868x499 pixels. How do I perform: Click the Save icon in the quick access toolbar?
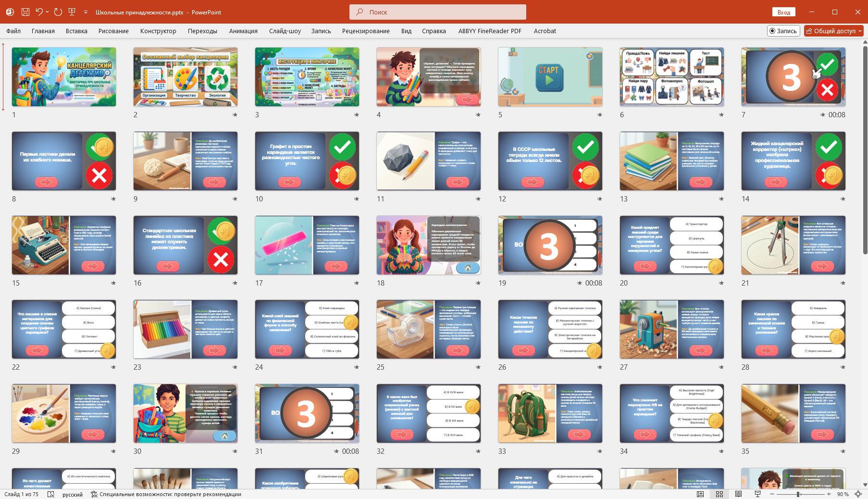click(25, 12)
